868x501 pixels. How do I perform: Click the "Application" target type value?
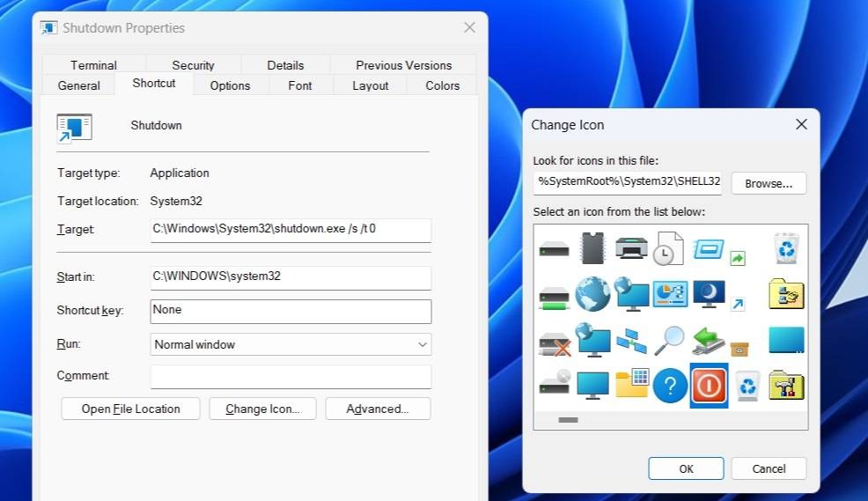pos(180,173)
